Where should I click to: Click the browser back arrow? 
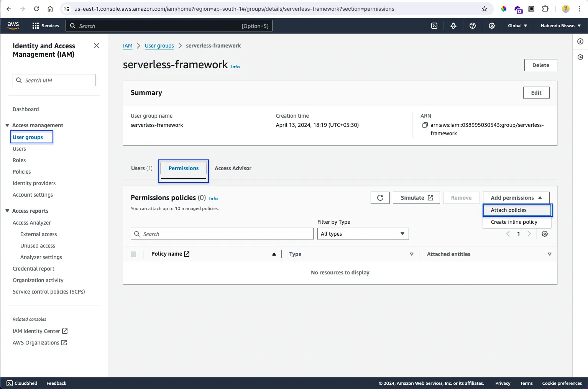(9, 9)
